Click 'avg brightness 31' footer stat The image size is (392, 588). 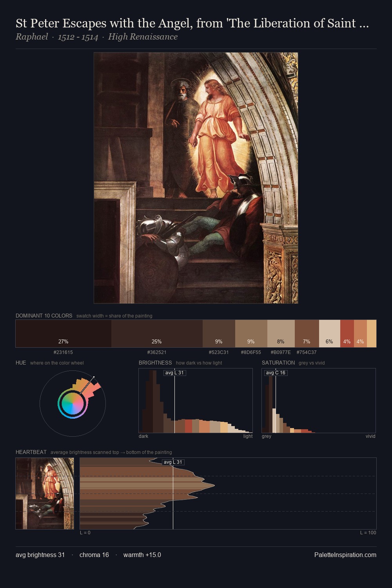coord(40,555)
